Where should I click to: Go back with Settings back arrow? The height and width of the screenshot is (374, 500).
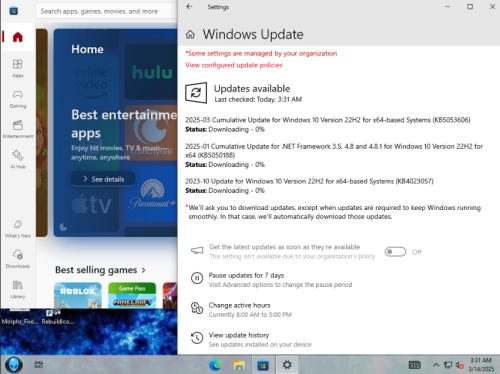(x=189, y=7)
